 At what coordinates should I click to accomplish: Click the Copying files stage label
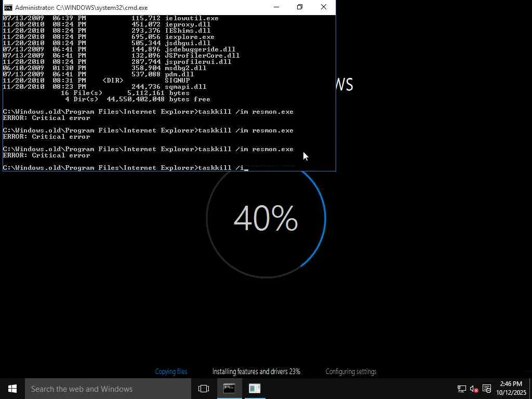tap(171, 371)
